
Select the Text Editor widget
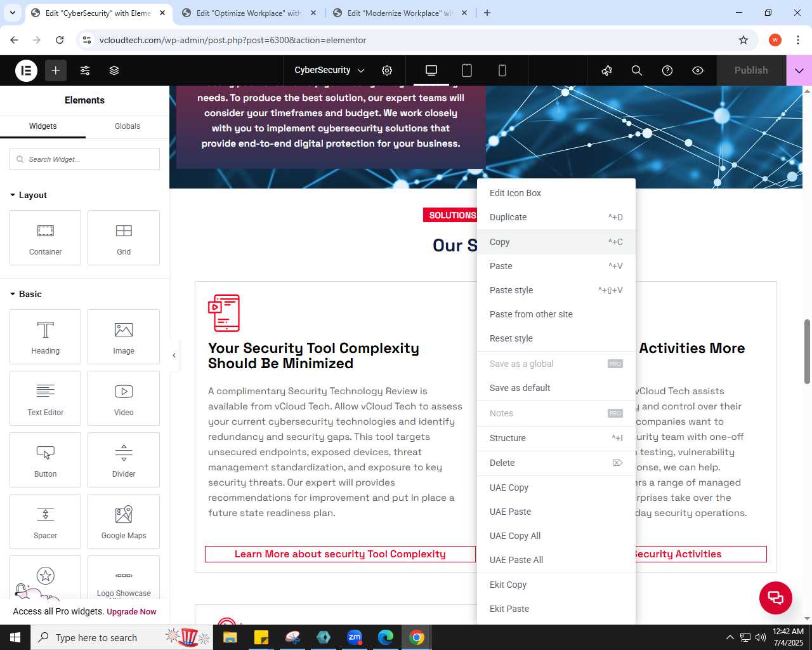click(x=46, y=398)
